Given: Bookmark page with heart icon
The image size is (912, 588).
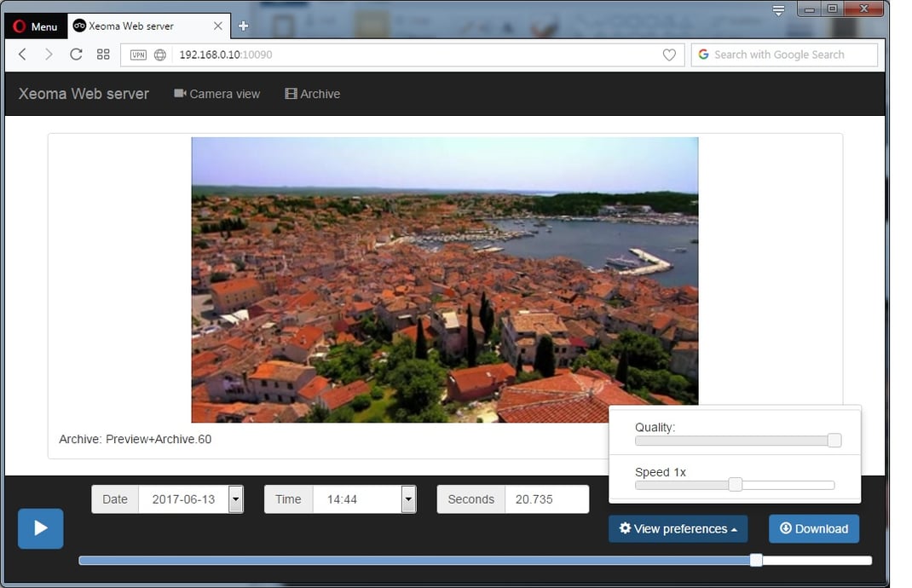Looking at the screenshot, I should pos(669,55).
